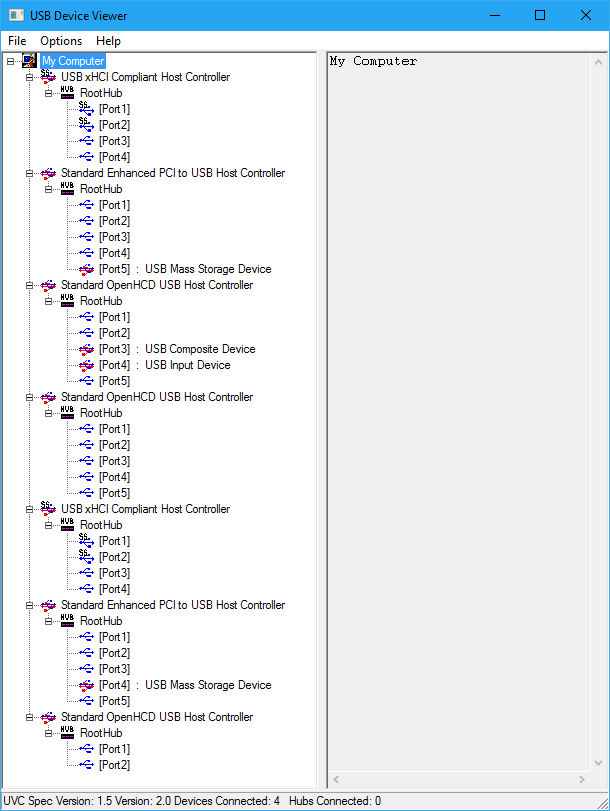Collapse the topmost USB xHCI Host Controller
Screen dimensions: 610x811
[29, 77]
